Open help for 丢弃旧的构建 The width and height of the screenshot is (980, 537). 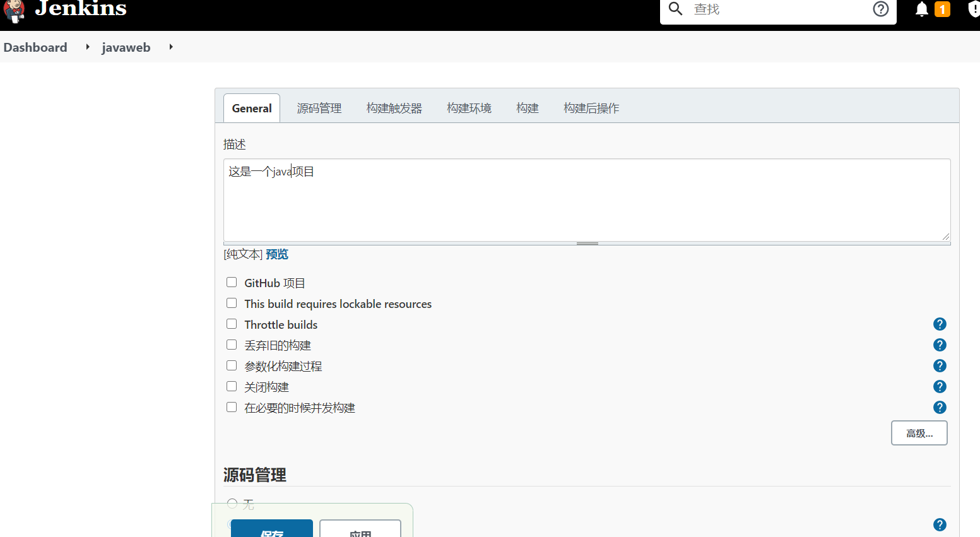pos(940,345)
